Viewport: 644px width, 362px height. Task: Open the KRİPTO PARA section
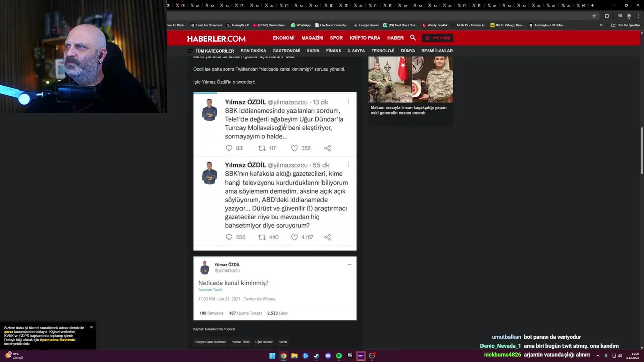pos(365,38)
